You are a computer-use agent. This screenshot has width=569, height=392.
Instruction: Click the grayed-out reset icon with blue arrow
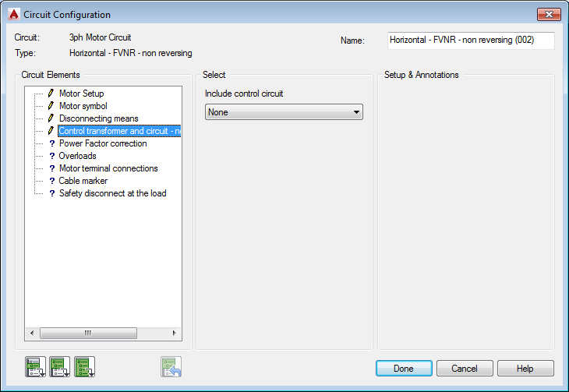pyautogui.click(x=171, y=366)
